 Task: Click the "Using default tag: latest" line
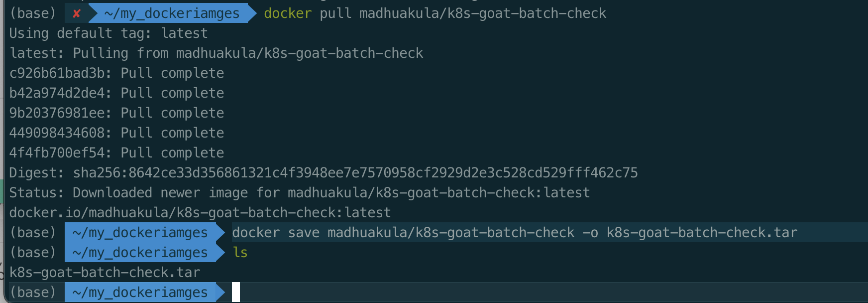[108, 33]
